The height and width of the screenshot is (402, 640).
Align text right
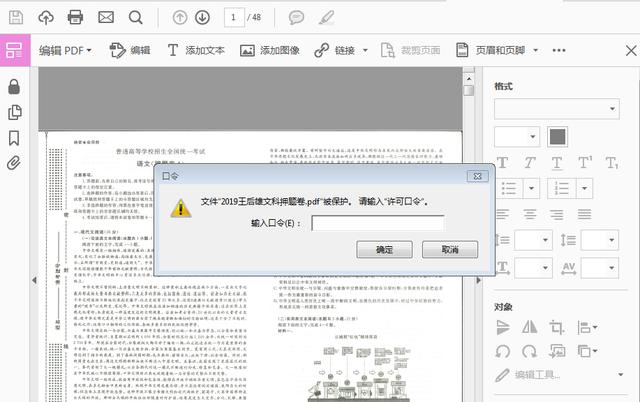557,214
